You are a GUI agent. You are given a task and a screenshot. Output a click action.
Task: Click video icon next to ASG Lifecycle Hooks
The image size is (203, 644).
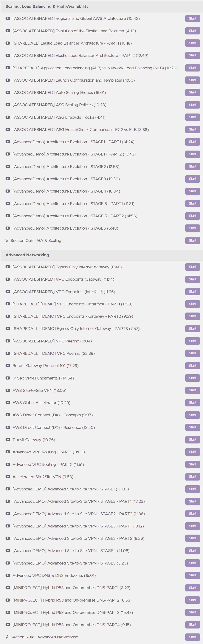8,117
